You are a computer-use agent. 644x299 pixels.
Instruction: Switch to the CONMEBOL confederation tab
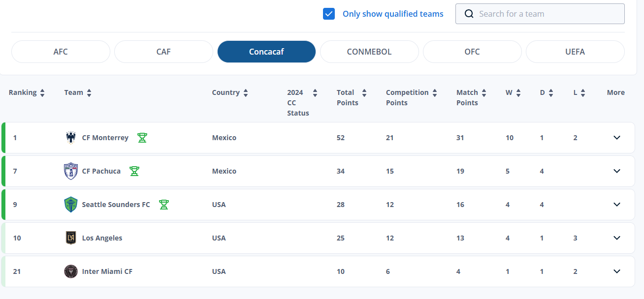click(x=369, y=52)
